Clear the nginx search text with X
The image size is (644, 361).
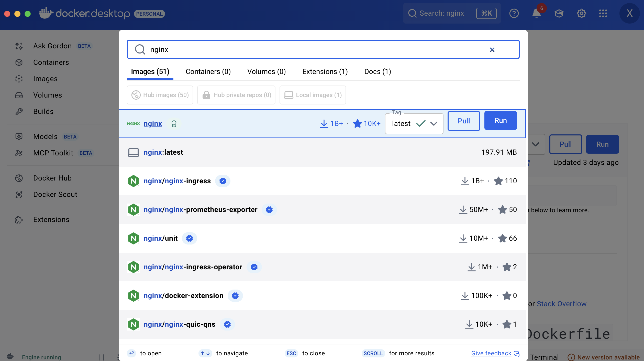tap(492, 50)
